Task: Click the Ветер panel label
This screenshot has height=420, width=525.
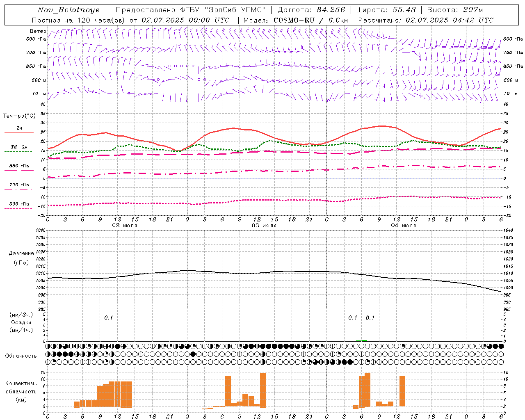Action: pyautogui.click(x=38, y=31)
